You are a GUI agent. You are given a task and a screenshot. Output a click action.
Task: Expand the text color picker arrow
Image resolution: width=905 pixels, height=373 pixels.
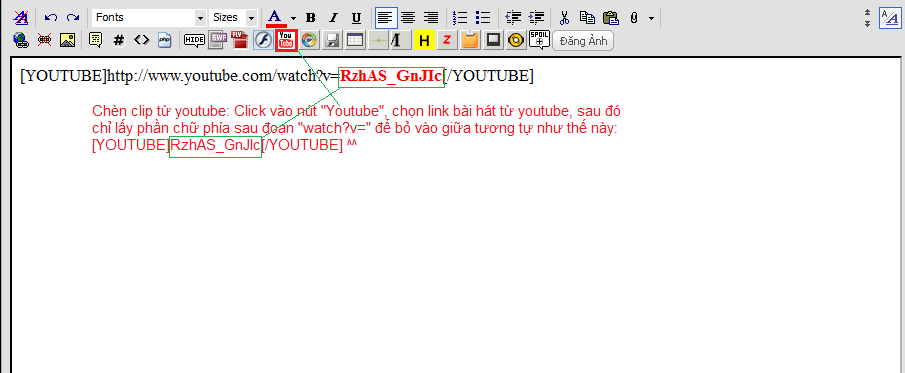click(x=293, y=18)
